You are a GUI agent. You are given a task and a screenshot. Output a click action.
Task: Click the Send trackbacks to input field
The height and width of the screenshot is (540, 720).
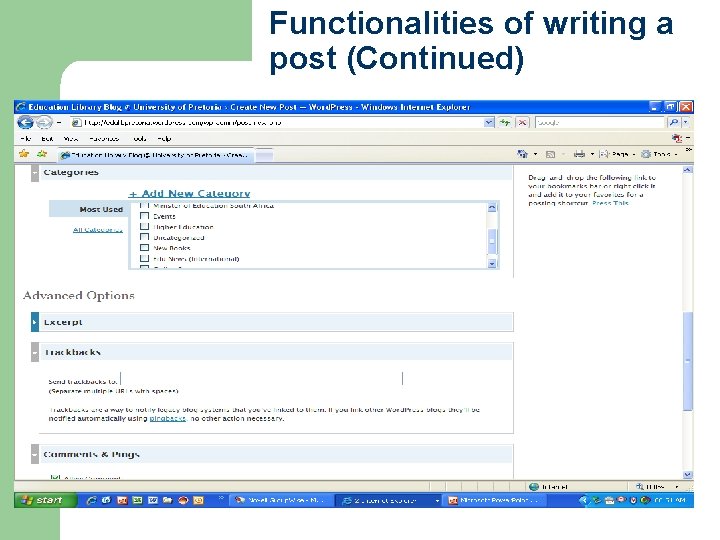point(261,379)
